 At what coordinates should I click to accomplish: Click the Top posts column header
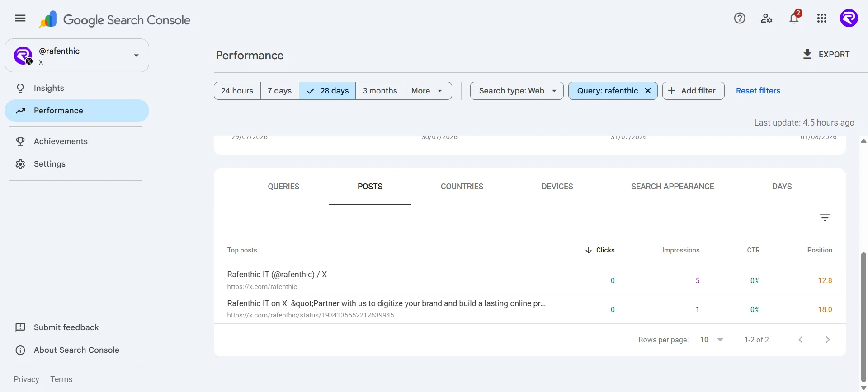(242, 250)
